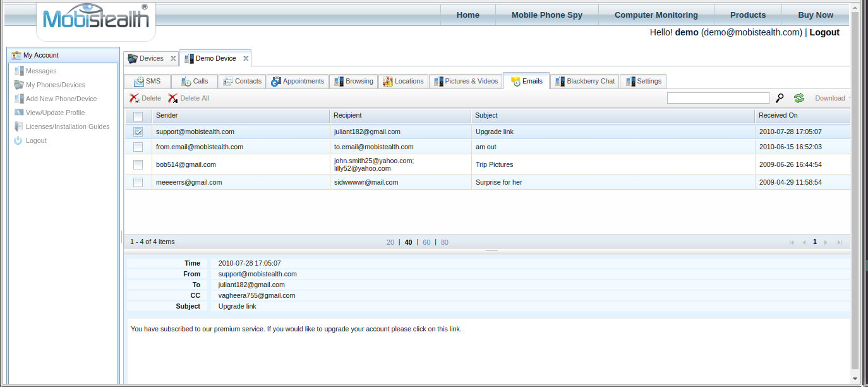This screenshot has height=387, width=868.
Task: Click the Browsing tab icon
Action: click(339, 82)
